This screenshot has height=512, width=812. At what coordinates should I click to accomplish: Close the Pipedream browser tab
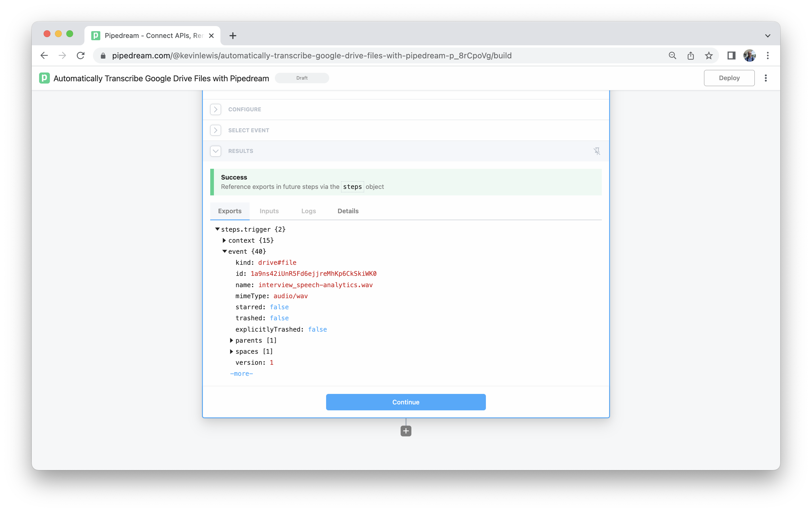(x=211, y=36)
